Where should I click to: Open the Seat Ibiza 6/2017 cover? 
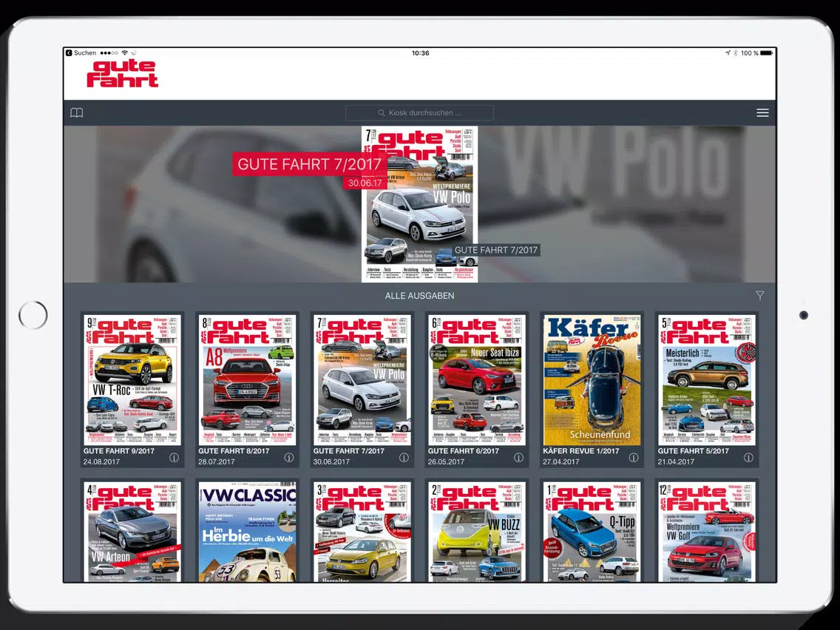pyautogui.click(x=477, y=380)
